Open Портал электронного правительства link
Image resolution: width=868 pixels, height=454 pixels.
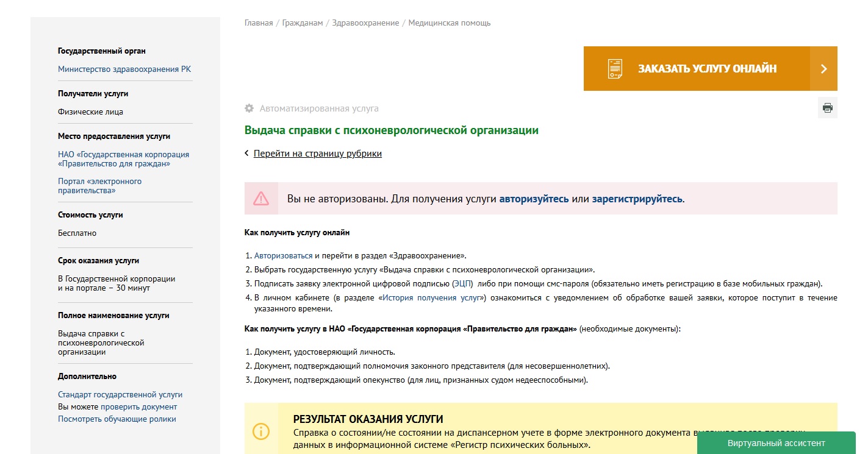[100, 186]
